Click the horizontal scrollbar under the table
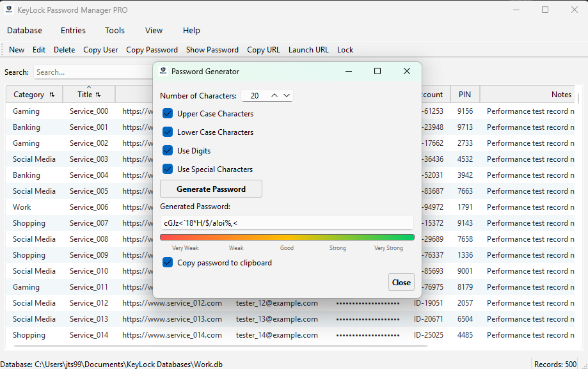The width and height of the screenshot is (588, 369). click(x=219, y=345)
